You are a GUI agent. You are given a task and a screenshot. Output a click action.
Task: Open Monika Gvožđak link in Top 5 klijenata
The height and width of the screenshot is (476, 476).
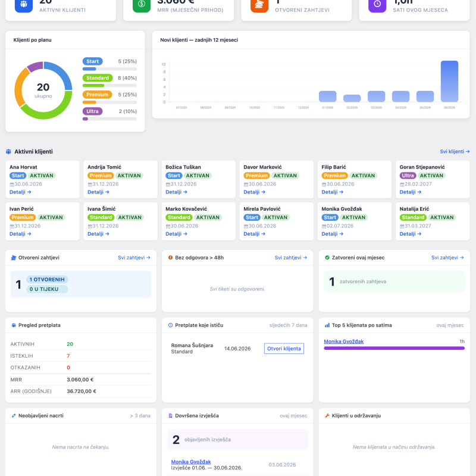(x=344, y=342)
